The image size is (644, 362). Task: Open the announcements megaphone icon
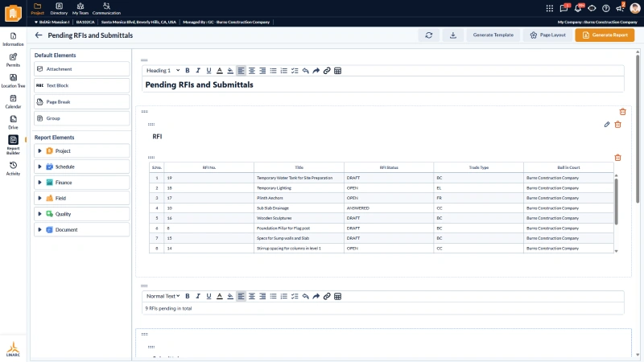[x=620, y=8]
